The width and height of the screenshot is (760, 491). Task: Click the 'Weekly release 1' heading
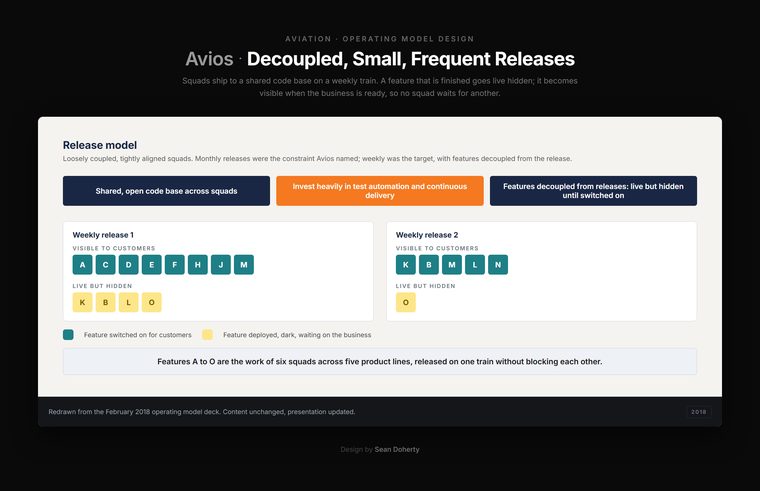coord(103,235)
